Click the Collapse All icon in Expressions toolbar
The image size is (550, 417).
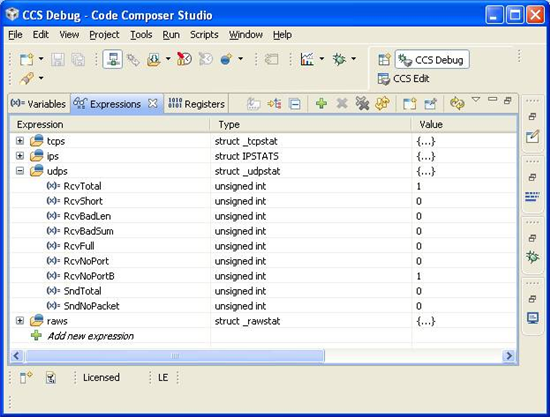click(x=295, y=104)
